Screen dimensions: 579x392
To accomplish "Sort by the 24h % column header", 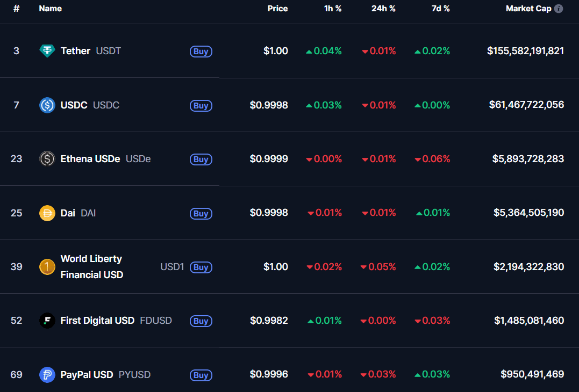I will point(383,9).
